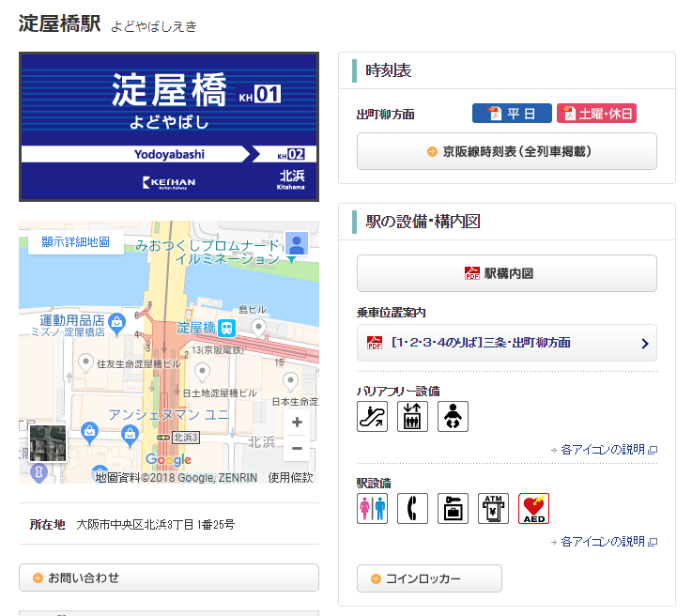Open 平日 weekday timetable PDF

pyautogui.click(x=512, y=114)
